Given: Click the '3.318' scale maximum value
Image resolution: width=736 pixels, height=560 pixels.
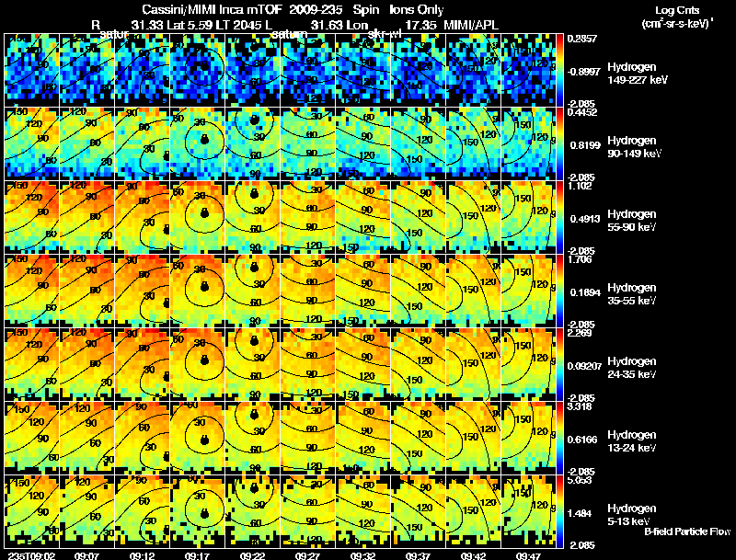Looking at the screenshot, I should pos(581,406).
